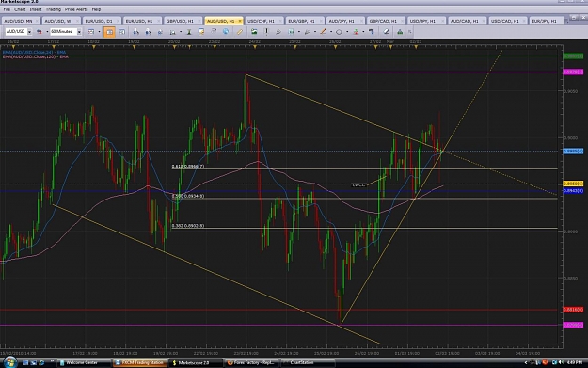The height and width of the screenshot is (368, 588).
Task: Switch to Forex Factory browser in the taskbar
Action: pyautogui.click(x=251, y=362)
